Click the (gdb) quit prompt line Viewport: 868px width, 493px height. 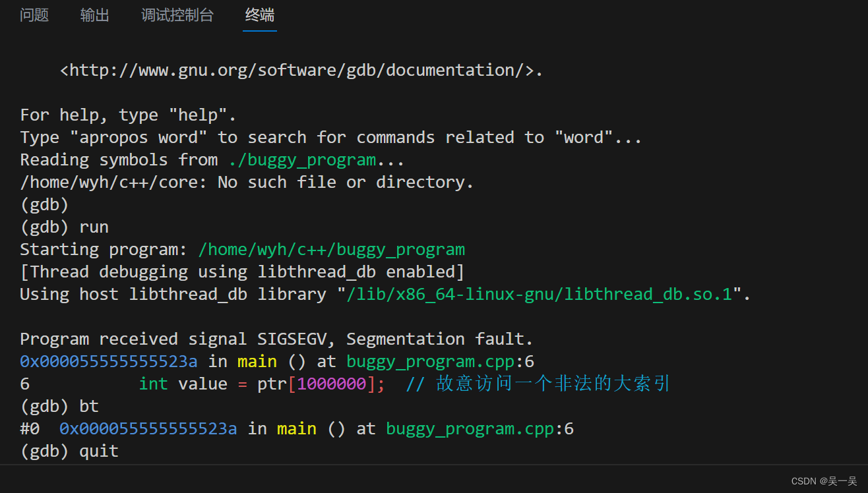[69, 451]
